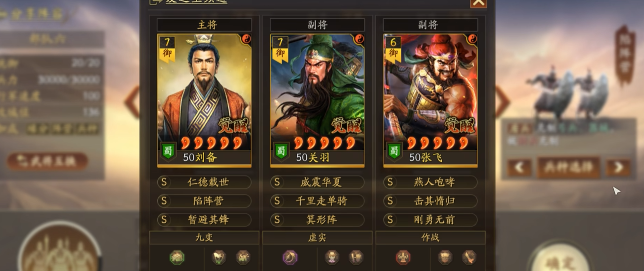
Task: Click the yin-yang icon on 张飞's card
Action: [472, 39]
